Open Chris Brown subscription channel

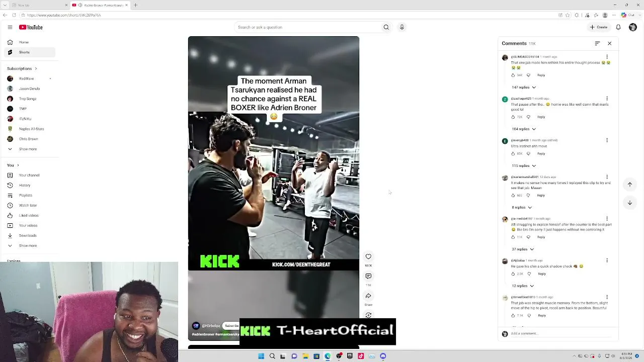pos(30,139)
